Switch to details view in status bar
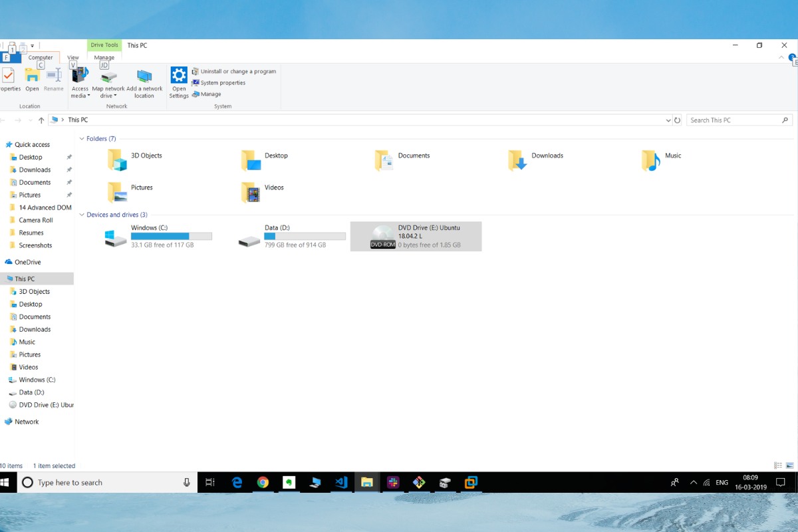 (x=778, y=465)
